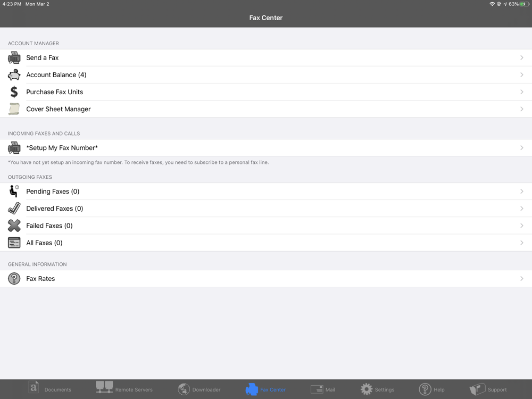Open Failed Faxes chevron
The width and height of the screenshot is (532, 399).
pyautogui.click(x=522, y=226)
